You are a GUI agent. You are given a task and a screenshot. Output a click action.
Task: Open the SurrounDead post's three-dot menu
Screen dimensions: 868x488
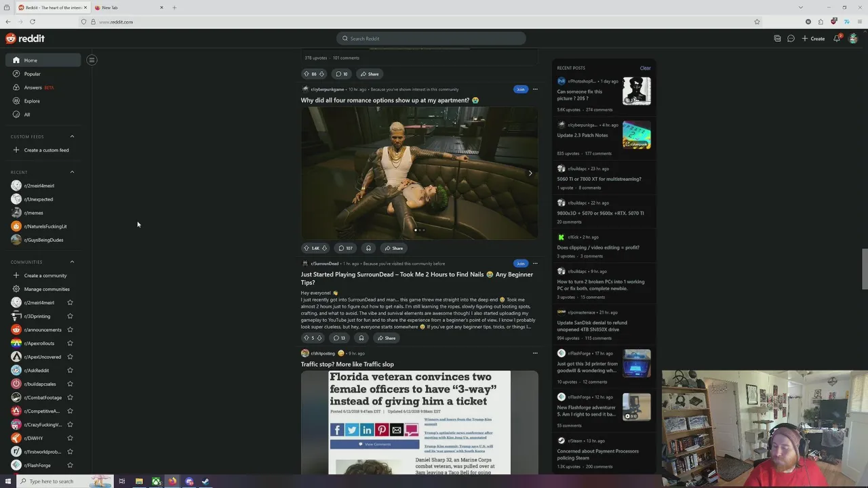click(535, 264)
